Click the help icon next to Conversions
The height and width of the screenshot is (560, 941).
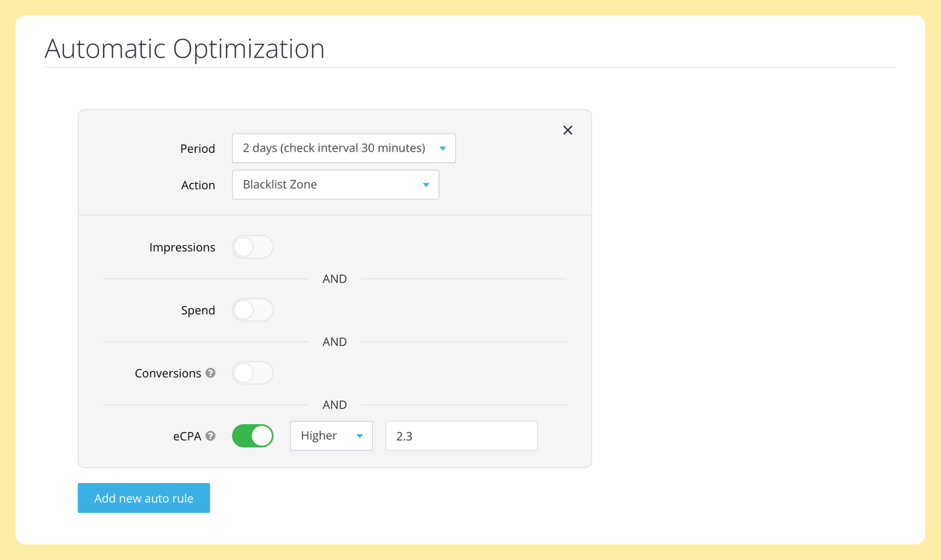[211, 373]
